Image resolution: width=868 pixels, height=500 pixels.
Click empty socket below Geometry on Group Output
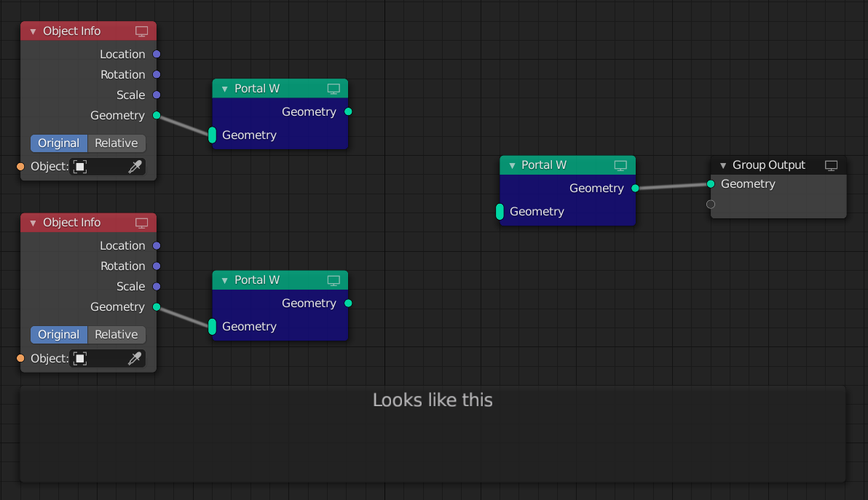711,205
